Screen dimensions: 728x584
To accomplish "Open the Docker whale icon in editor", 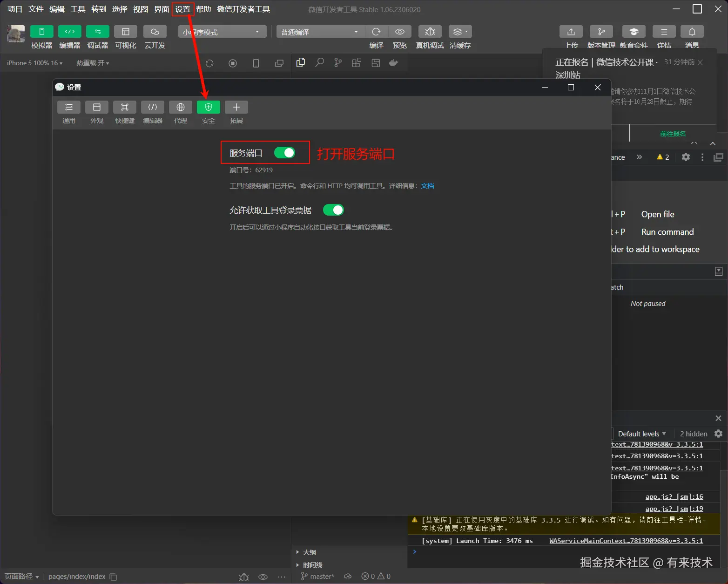I will tap(394, 62).
